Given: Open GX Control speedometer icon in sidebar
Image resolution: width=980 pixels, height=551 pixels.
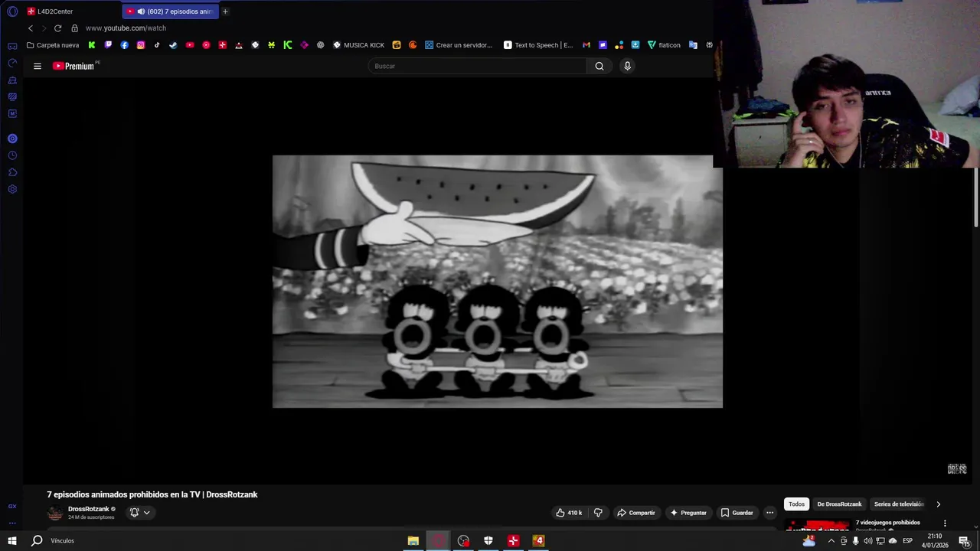Looking at the screenshot, I should click(12, 63).
